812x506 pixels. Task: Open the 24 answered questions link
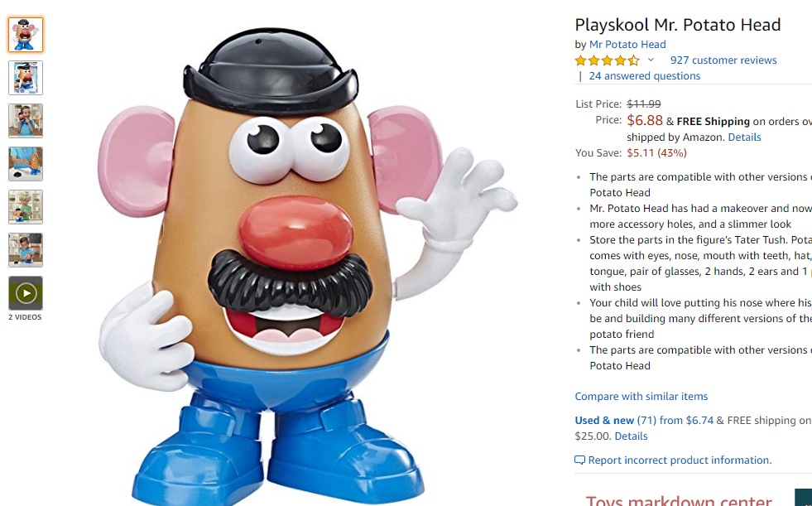(644, 76)
